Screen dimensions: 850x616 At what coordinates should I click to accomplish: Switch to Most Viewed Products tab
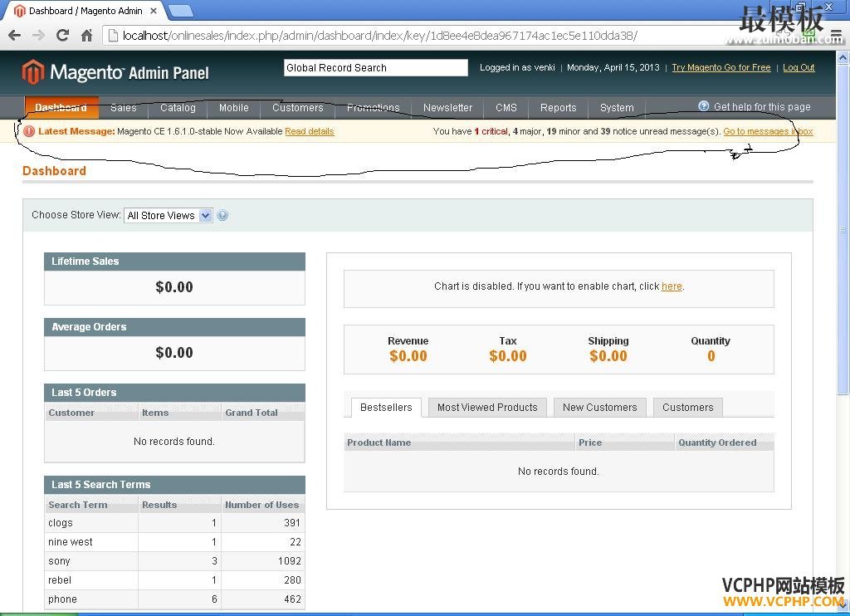[487, 408]
